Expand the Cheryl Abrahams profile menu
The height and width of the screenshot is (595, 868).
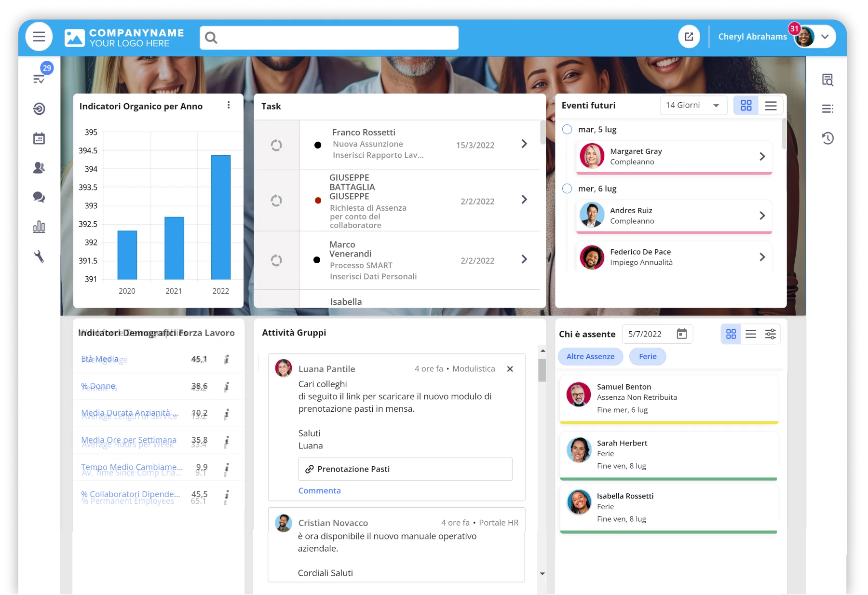coord(825,36)
